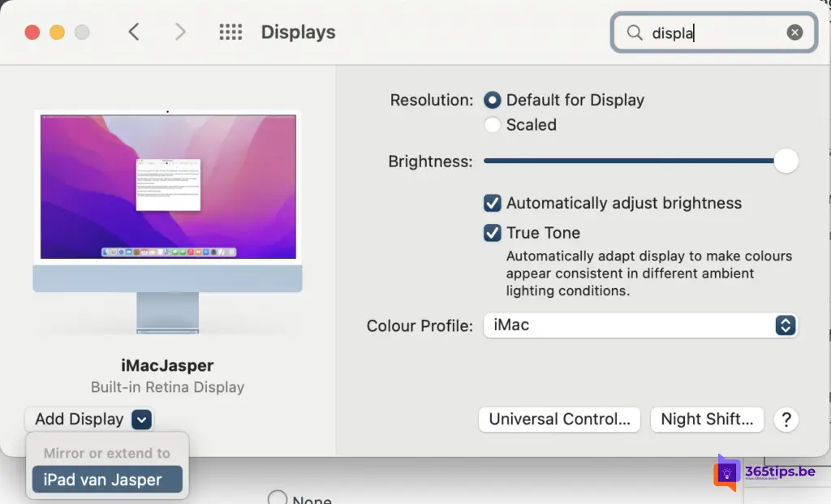
Task: Toggle Automatically adjust brightness checkbox
Action: pyautogui.click(x=493, y=203)
